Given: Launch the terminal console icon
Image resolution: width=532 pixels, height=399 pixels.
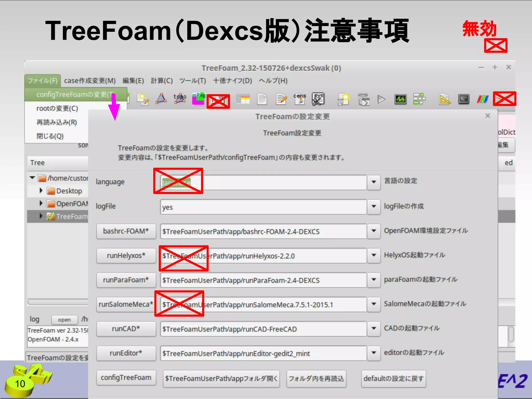Looking at the screenshot, I should coord(464,99).
